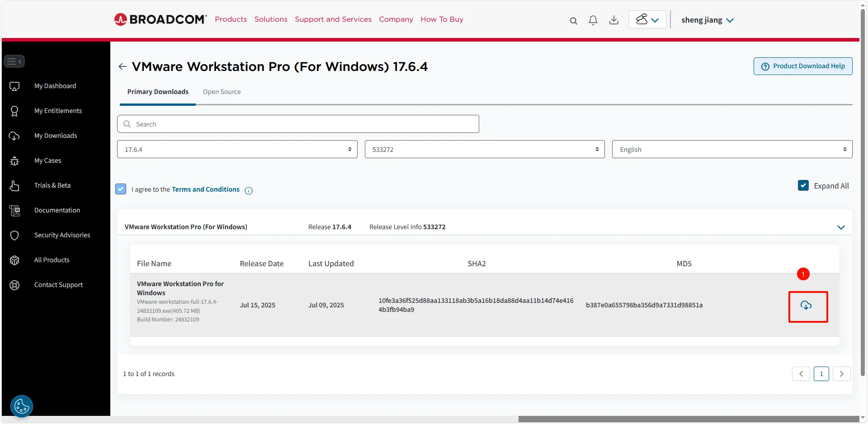Viewport: 868px width, 424px height.
Task: Click inside the Search input field
Action: click(297, 123)
